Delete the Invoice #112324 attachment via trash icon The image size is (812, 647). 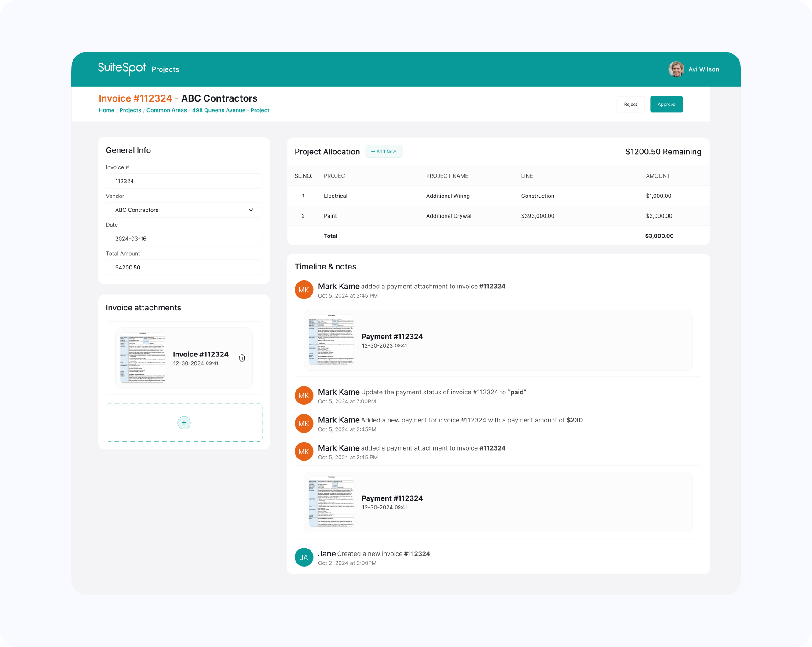[241, 358]
